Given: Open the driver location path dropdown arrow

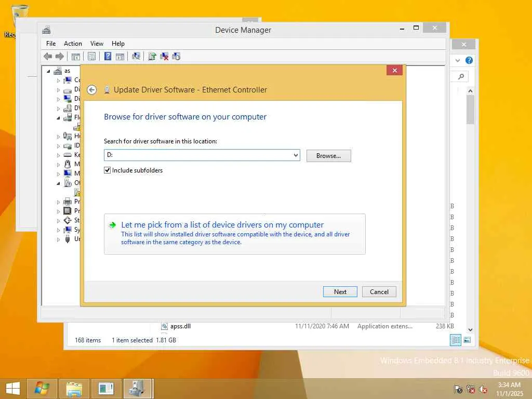Looking at the screenshot, I should (x=296, y=155).
